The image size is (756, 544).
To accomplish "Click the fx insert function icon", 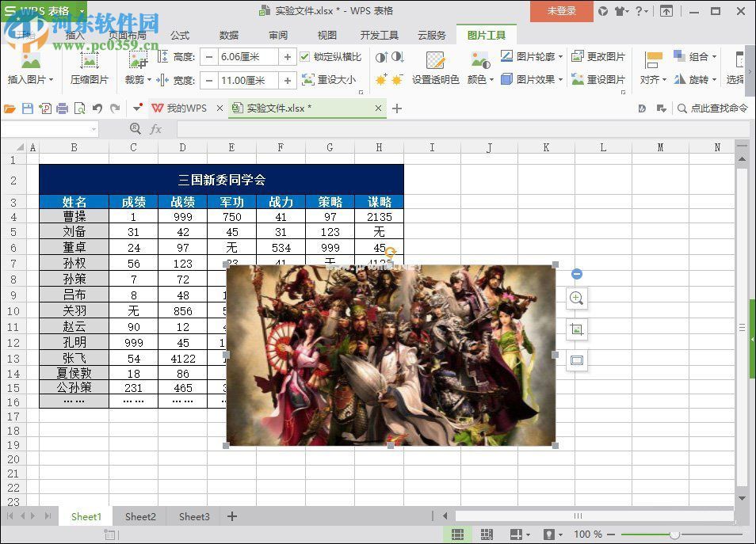I will (155, 128).
